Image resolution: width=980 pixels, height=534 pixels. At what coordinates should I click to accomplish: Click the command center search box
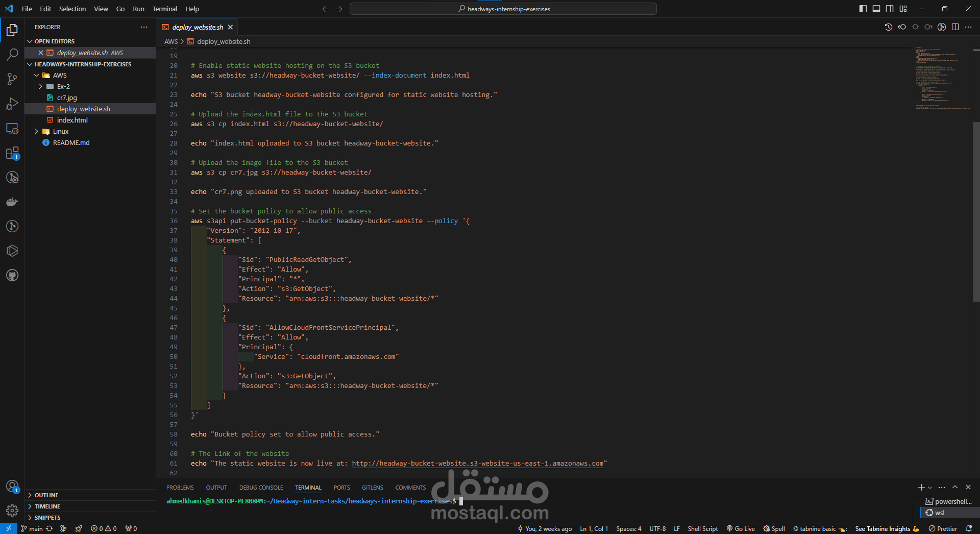tap(503, 9)
